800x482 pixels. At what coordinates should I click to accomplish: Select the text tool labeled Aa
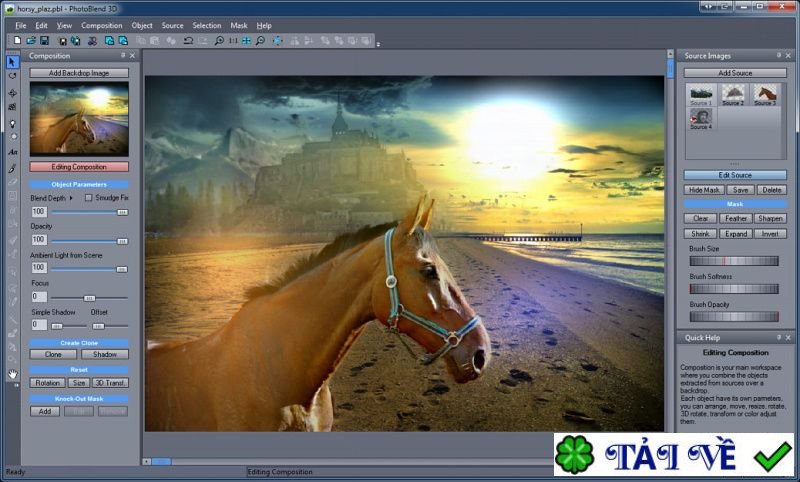pyautogui.click(x=12, y=152)
